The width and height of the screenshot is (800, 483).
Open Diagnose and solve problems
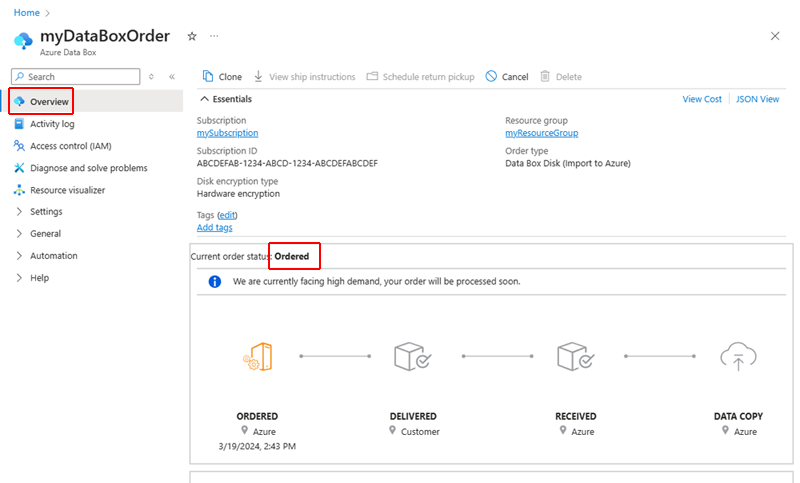pos(89,168)
